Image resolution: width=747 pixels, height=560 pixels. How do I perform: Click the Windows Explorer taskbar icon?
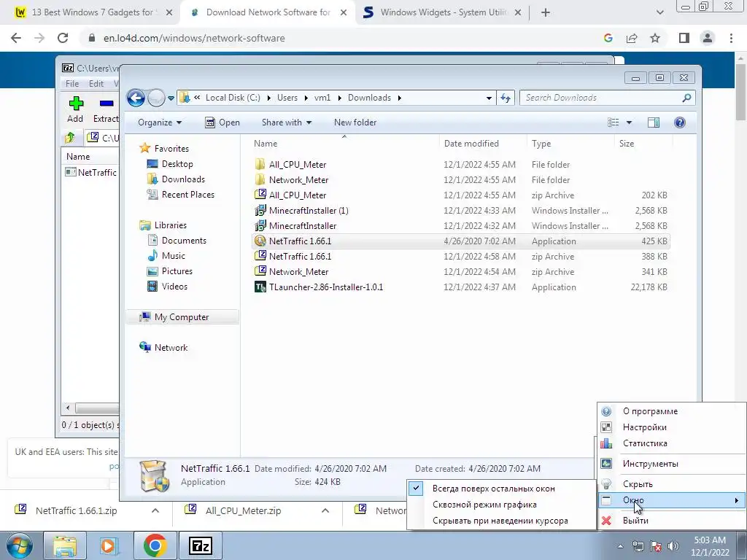pyautogui.click(x=65, y=545)
